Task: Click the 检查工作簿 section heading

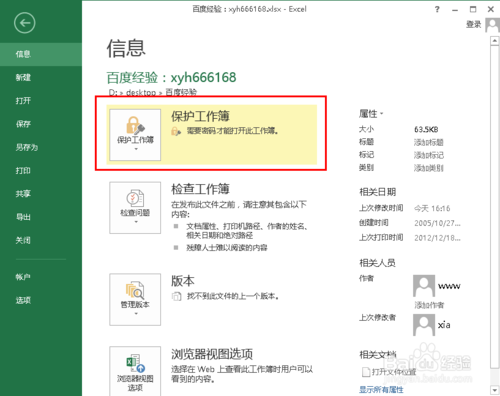Action: [x=200, y=189]
